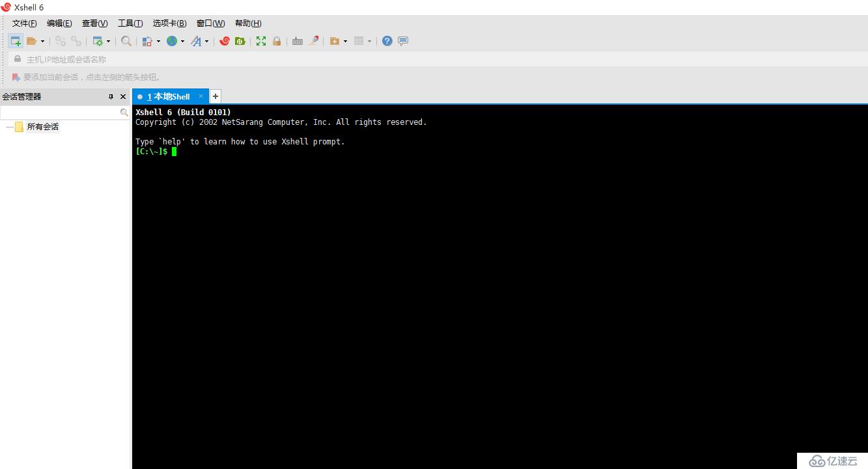Image resolution: width=868 pixels, height=469 pixels.
Task: Click the Xshell 6 title bar logo
Action: (6, 7)
